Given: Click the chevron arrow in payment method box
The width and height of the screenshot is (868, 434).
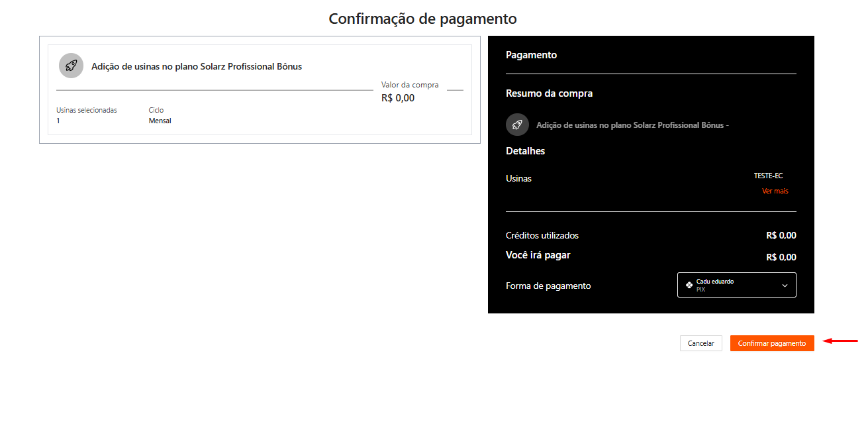Looking at the screenshot, I should [785, 286].
